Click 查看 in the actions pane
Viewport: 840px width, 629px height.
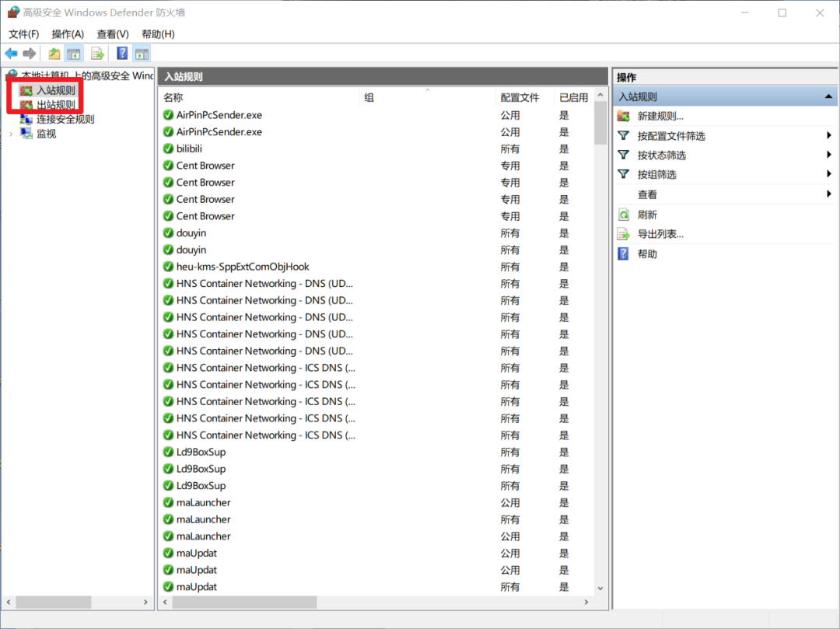tap(647, 195)
